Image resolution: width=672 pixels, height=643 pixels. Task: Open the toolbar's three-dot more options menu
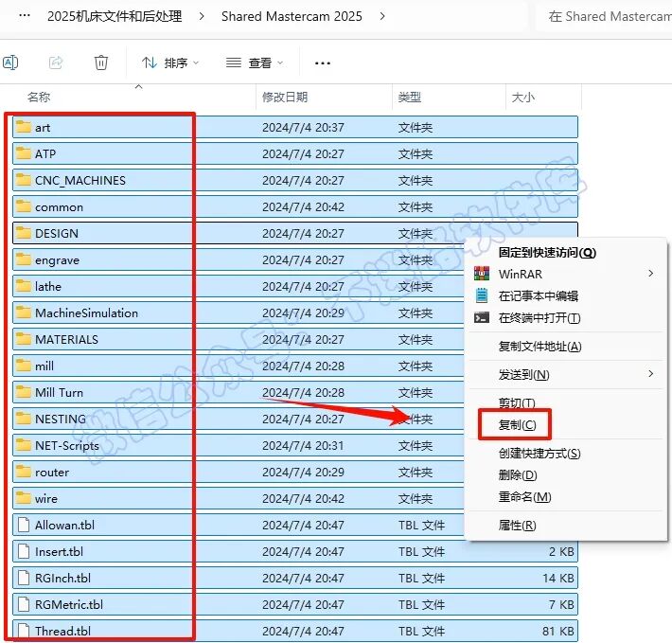323,63
